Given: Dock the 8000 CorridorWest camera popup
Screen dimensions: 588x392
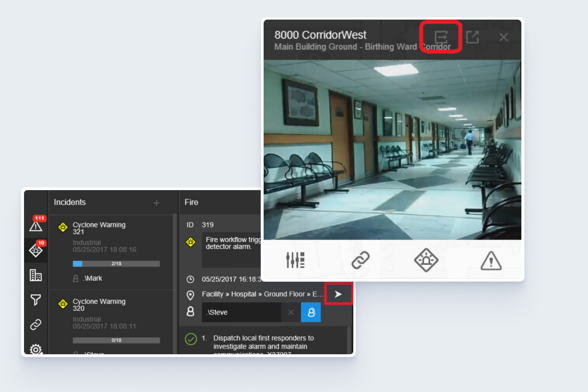Looking at the screenshot, I should coord(441,37).
